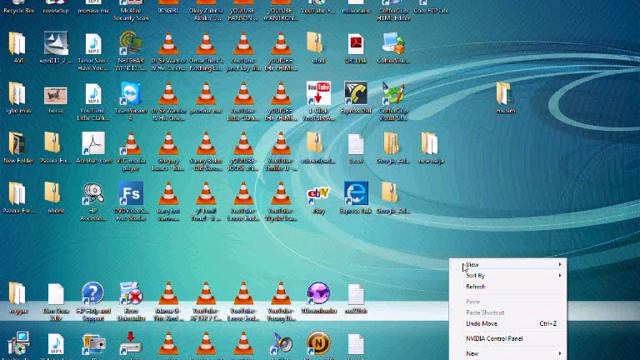
Task: Select the blue Fs Free Studio icon
Action: [131, 193]
